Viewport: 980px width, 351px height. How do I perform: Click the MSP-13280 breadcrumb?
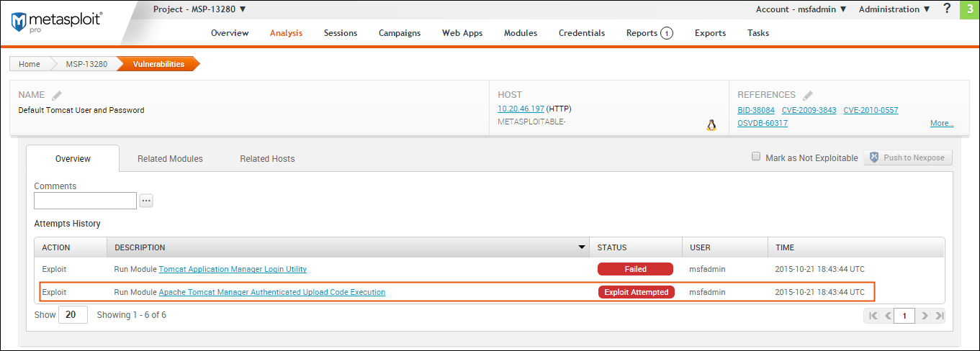tap(87, 64)
